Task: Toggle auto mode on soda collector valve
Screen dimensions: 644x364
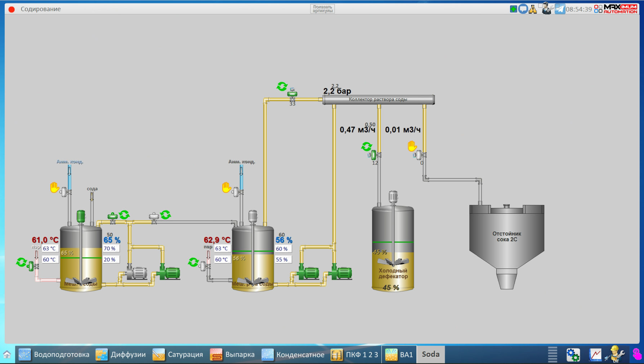Action: tap(282, 86)
